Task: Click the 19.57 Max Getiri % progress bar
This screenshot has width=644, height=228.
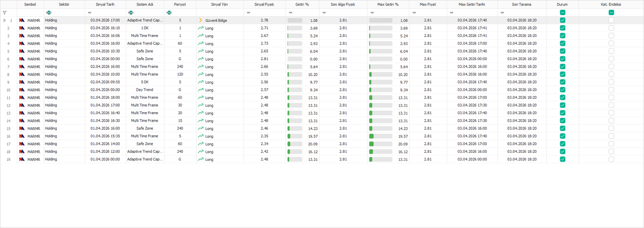Action: pos(381,136)
